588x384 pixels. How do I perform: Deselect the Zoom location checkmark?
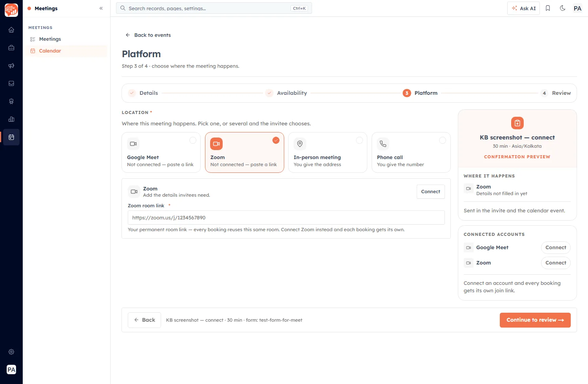point(276,140)
